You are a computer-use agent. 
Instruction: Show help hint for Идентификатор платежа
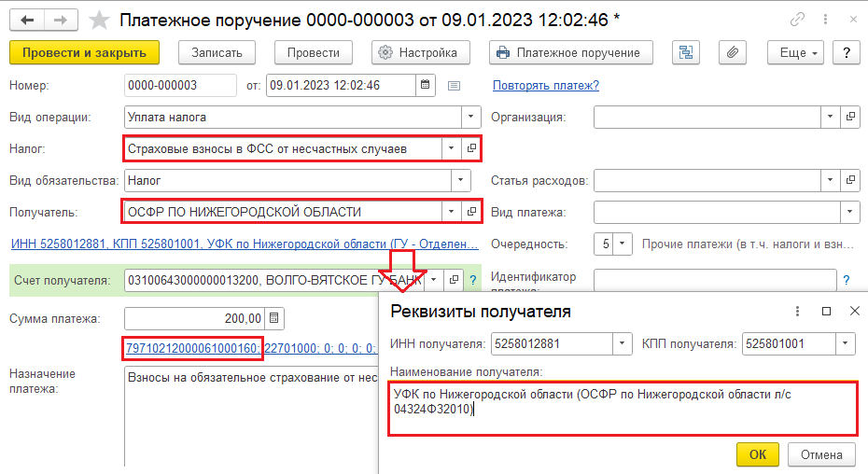pyautogui.click(x=847, y=280)
